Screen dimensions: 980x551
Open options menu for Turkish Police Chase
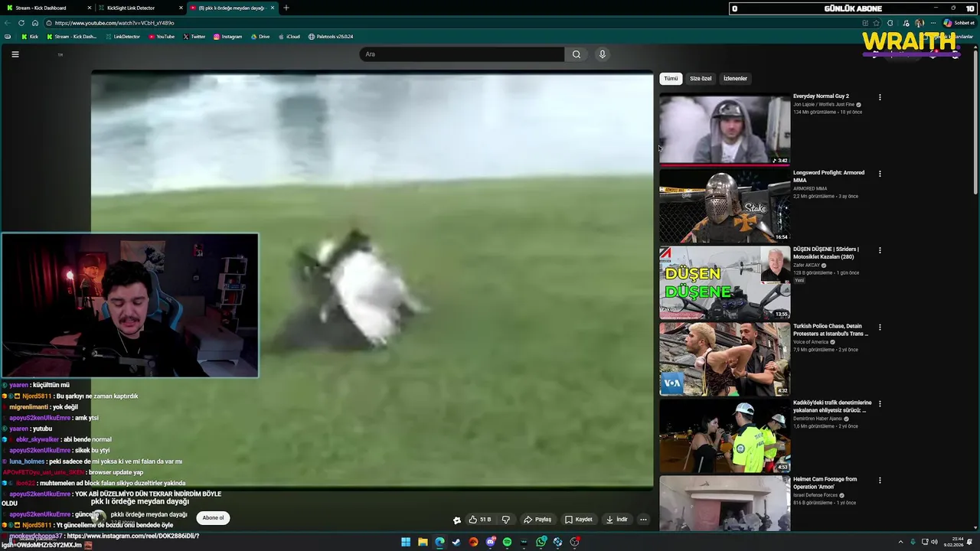point(880,327)
